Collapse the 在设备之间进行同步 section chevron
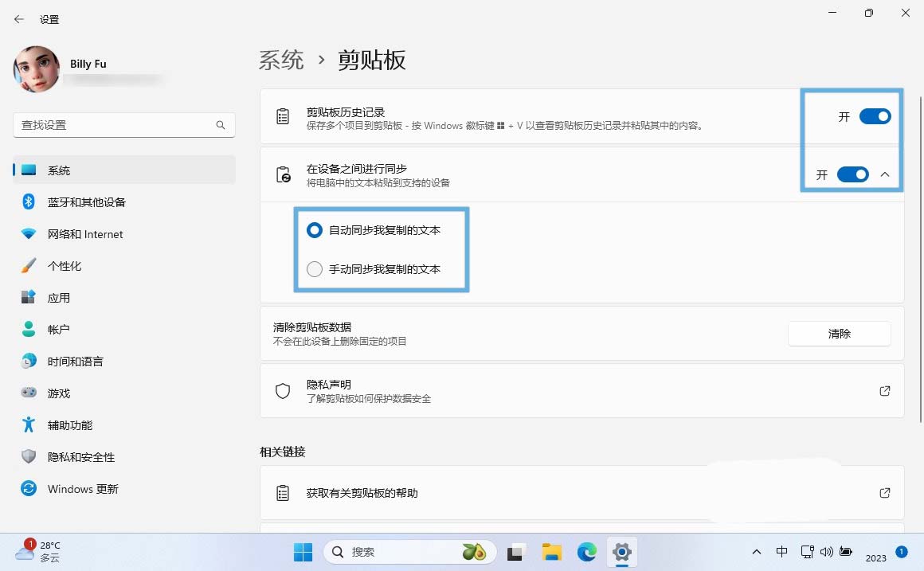This screenshot has height=571, width=924. tap(884, 174)
